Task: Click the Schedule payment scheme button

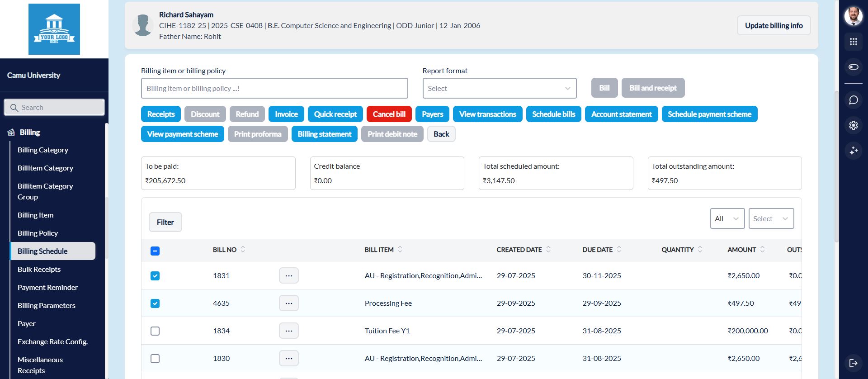Action: click(x=710, y=114)
